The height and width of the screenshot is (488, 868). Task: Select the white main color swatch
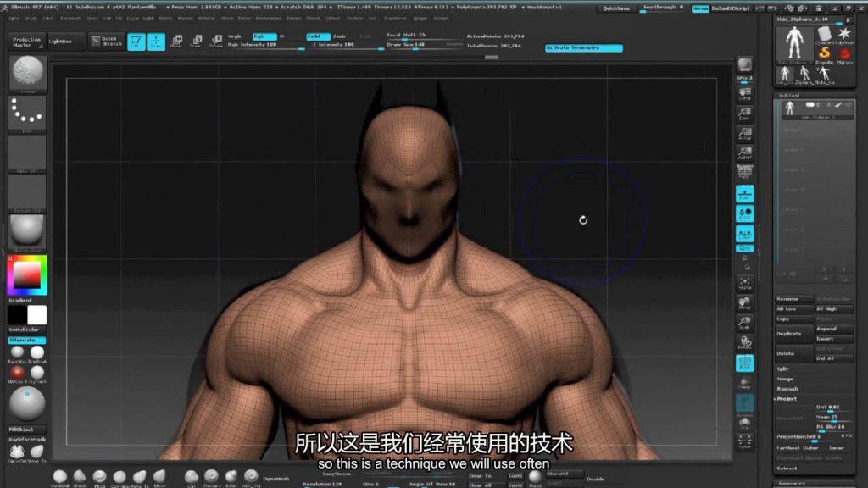tap(37, 315)
